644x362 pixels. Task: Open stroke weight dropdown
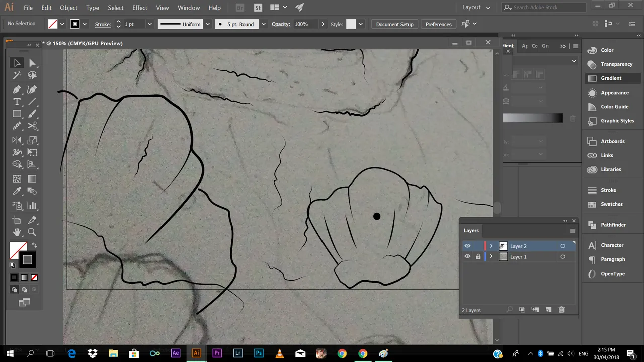(x=149, y=24)
